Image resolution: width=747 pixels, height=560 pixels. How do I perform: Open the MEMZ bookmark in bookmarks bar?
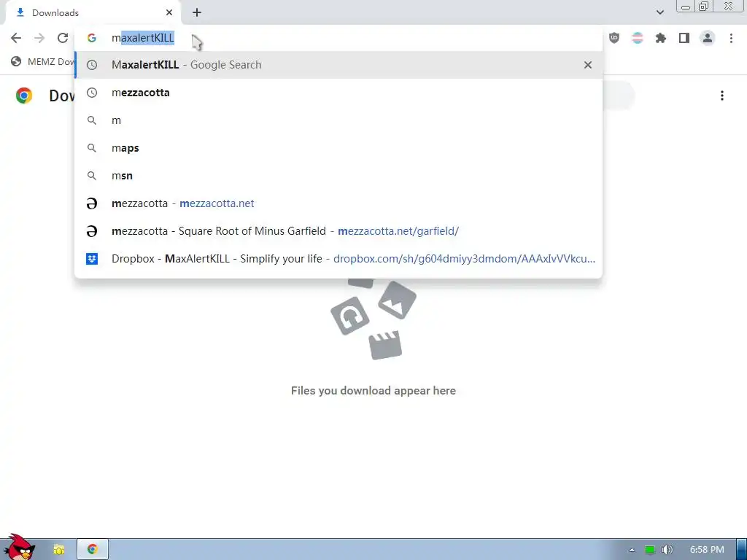(43, 61)
